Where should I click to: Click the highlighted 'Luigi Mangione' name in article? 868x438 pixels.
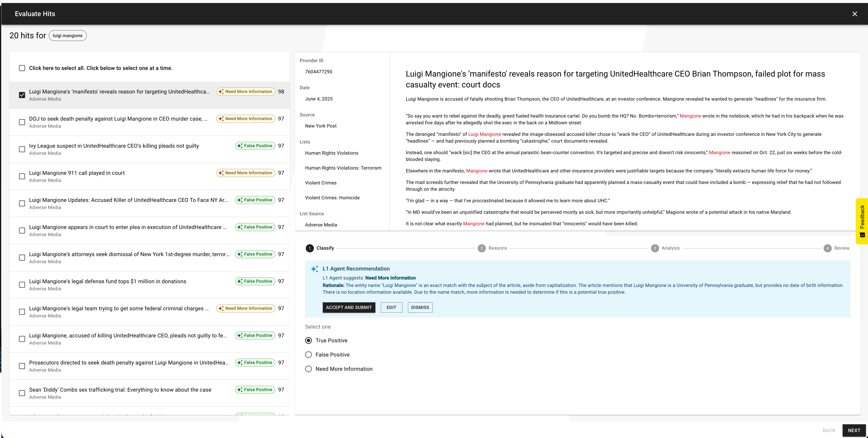click(x=484, y=134)
